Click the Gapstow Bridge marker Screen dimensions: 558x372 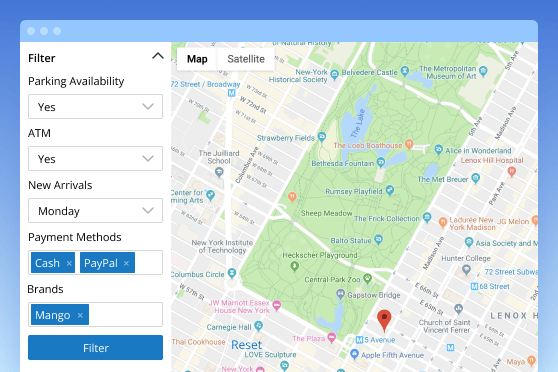pyautogui.click(x=340, y=294)
